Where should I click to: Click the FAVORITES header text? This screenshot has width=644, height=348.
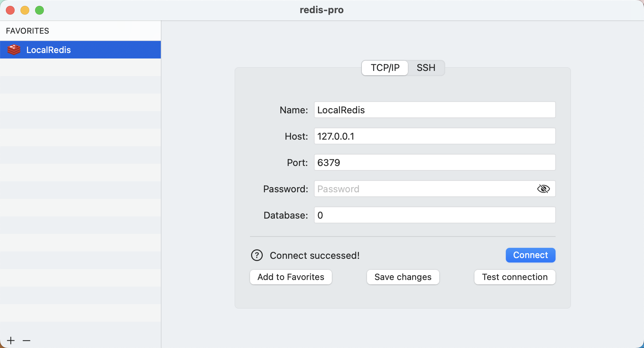pyautogui.click(x=27, y=31)
